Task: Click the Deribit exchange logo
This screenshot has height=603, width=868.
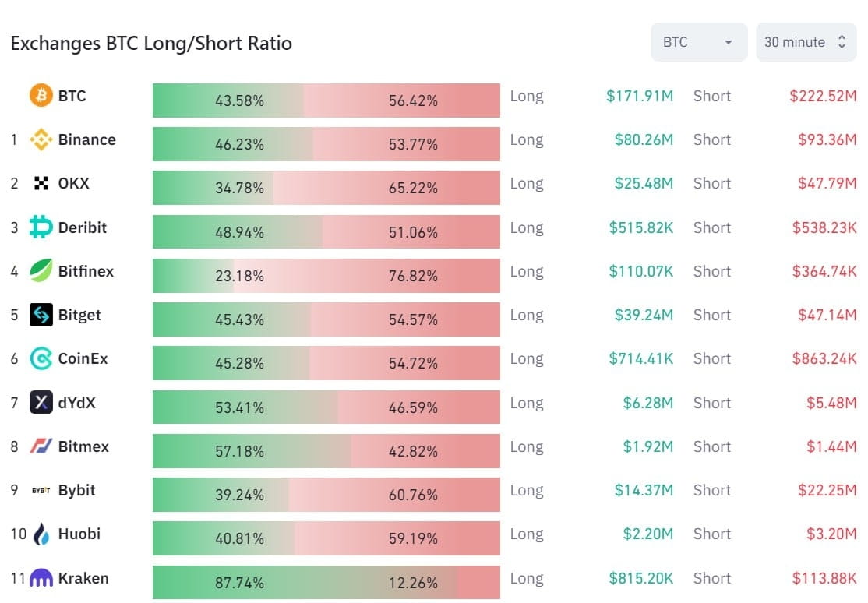Action: (41, 227)
